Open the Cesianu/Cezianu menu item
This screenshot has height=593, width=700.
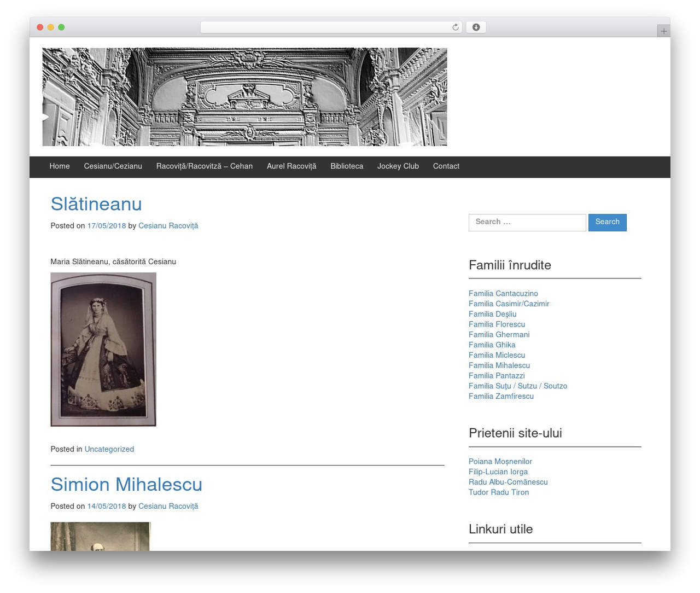tap(113, 167)
